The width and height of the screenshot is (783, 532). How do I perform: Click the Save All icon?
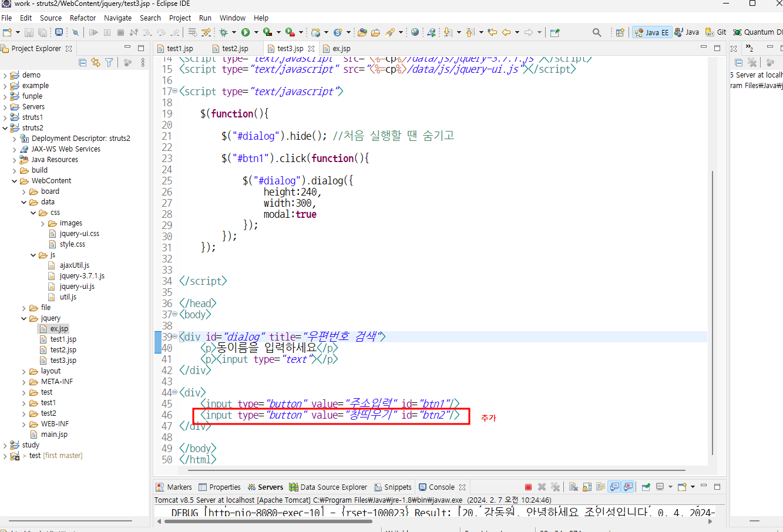[x=43, y=32]
